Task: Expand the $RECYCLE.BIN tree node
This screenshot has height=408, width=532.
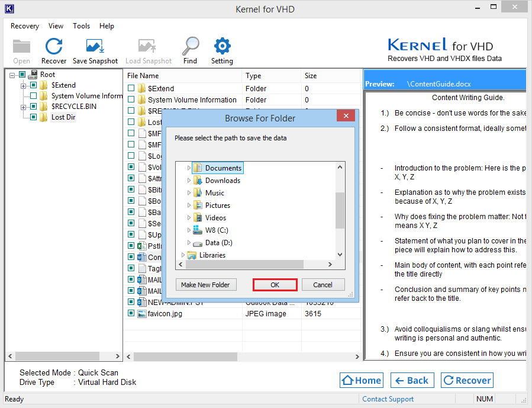Action: point(23,107)
